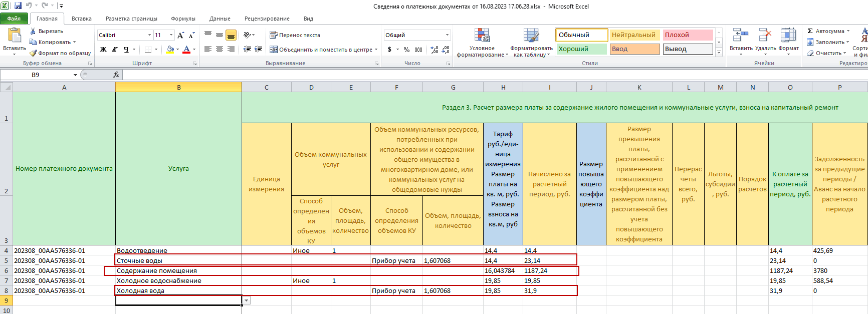Click the Name Box showing B9
The height and width of the screenshot is (314, 868).
click(36, 75)
